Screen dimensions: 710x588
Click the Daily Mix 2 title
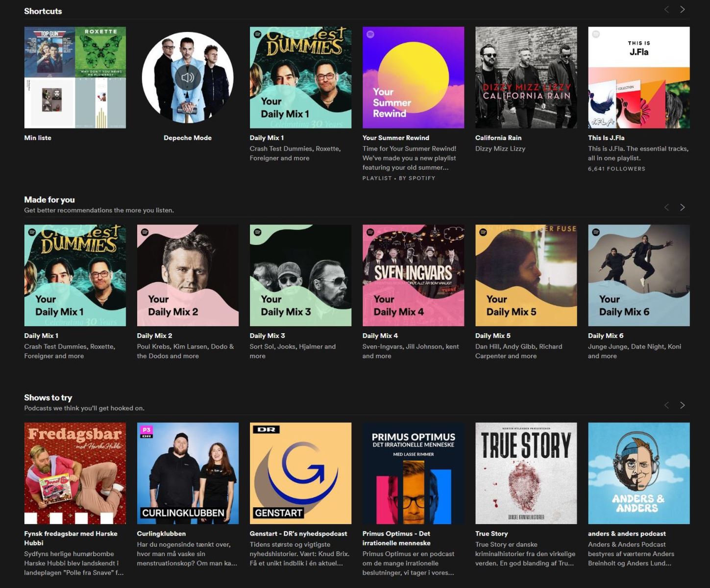coord(154,336)
